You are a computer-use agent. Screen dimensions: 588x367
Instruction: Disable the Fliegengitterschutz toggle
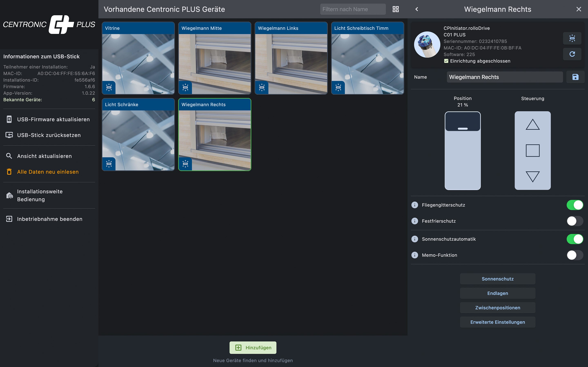(575, 205)
